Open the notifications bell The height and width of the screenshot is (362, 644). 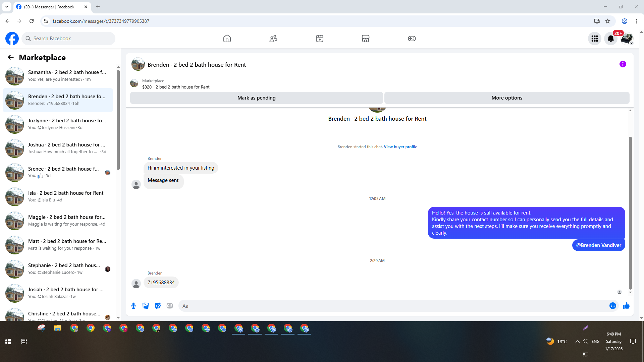pyautogui.click(x=611, y=39)
